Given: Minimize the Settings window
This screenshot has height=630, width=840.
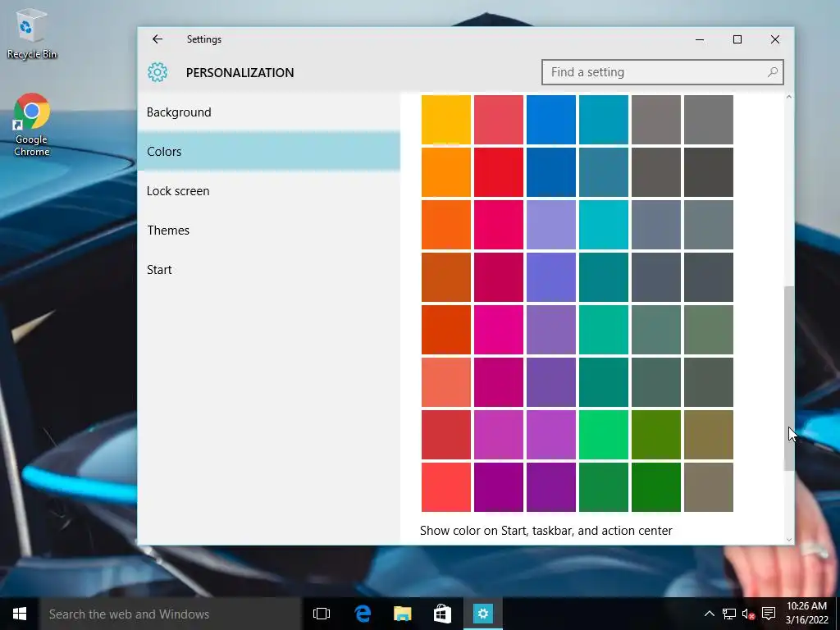Looking at the screenshot, I should tap(700, 39).
